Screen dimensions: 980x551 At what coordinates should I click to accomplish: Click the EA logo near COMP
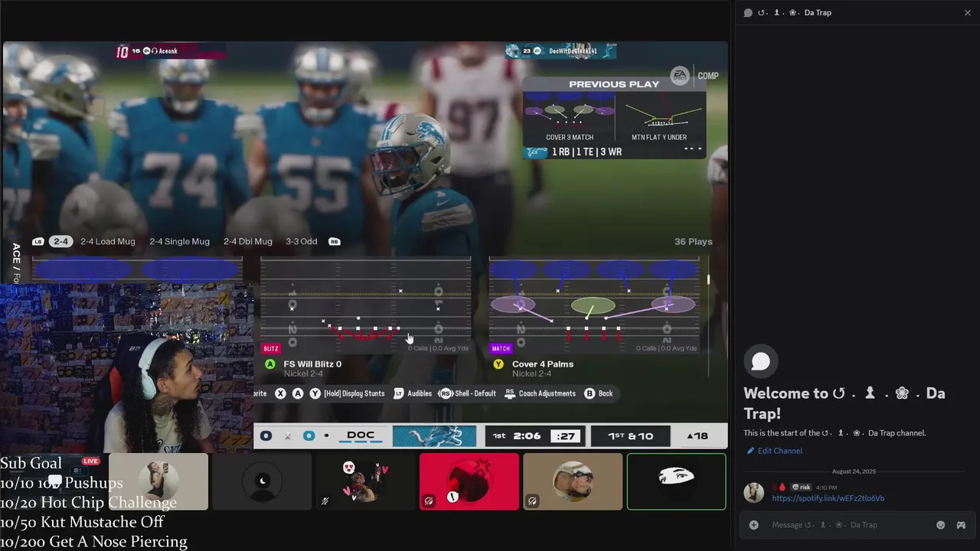[x=680, y=75]
